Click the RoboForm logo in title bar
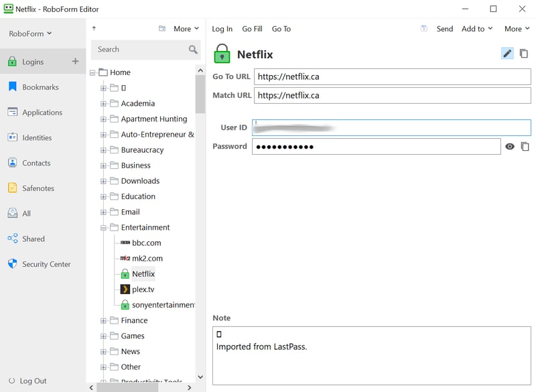Viewport: 536px width, 392px height. pos(8,9)
